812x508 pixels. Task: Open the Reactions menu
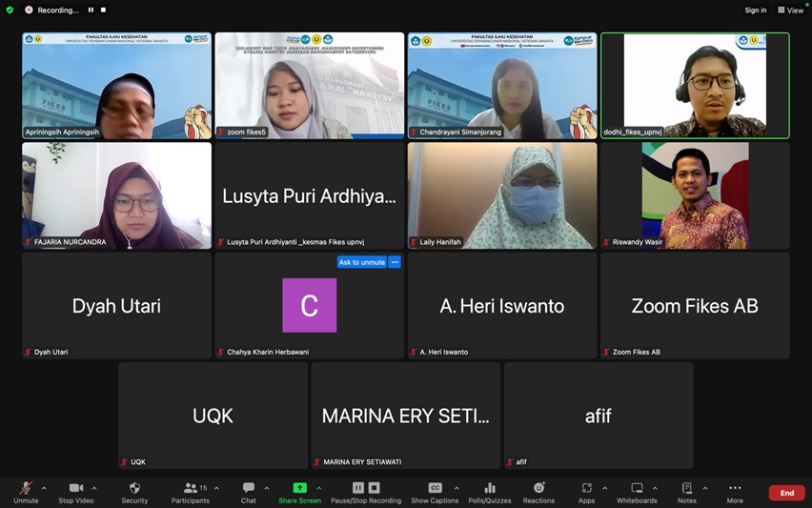click(x=538, y=488)
